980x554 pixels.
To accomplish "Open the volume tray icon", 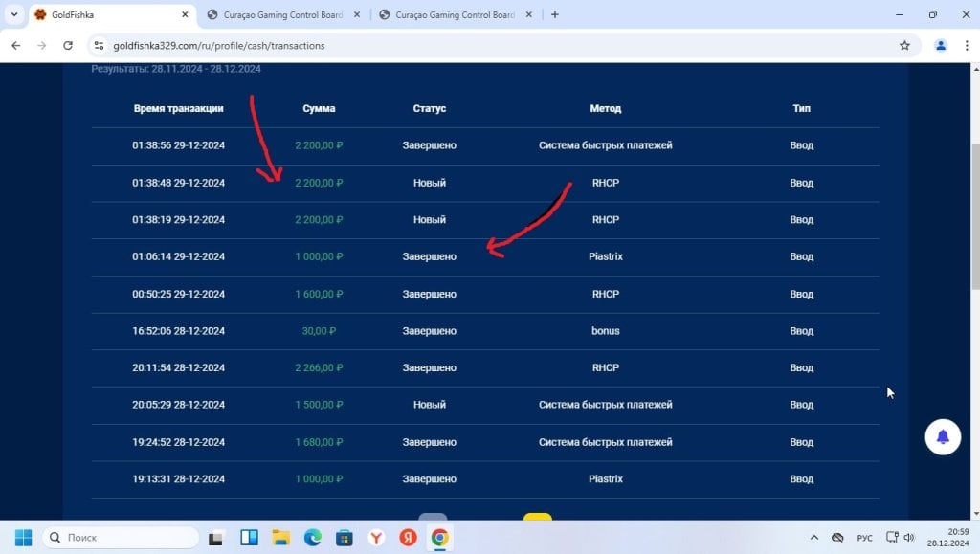I will [909, 537].
